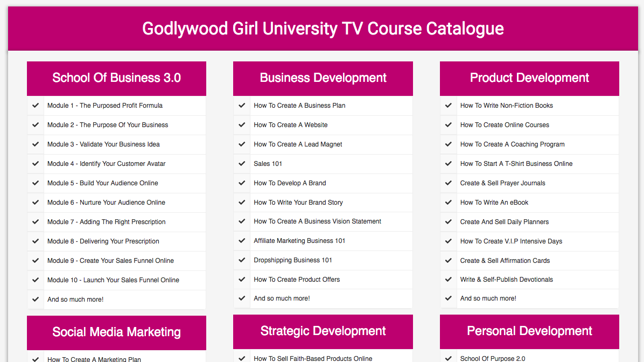Viewport: 644px width, 362px height.
Task: Click the checkmark next to Sales 101
Action: pyautogui.click(x=242, y=163)
